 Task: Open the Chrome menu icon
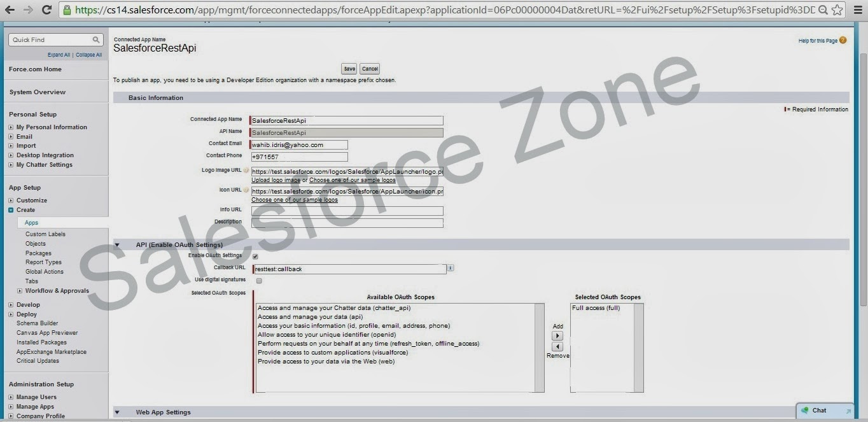coord(857,10)
